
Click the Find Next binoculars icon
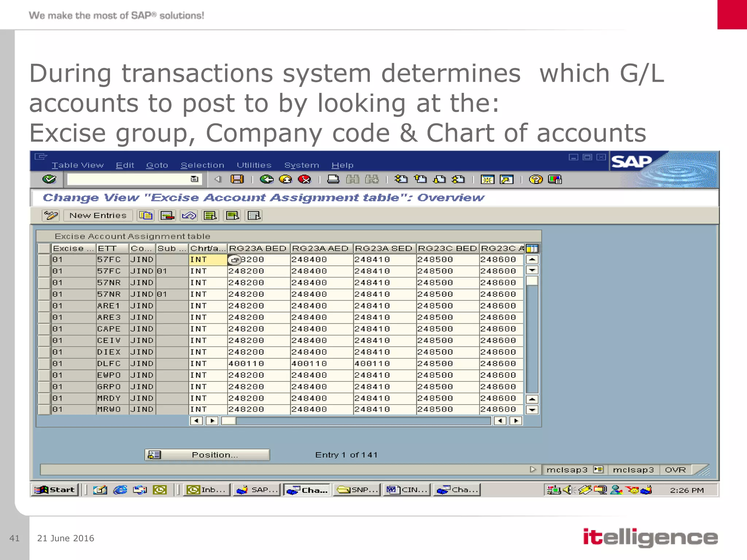coord(372,179)
